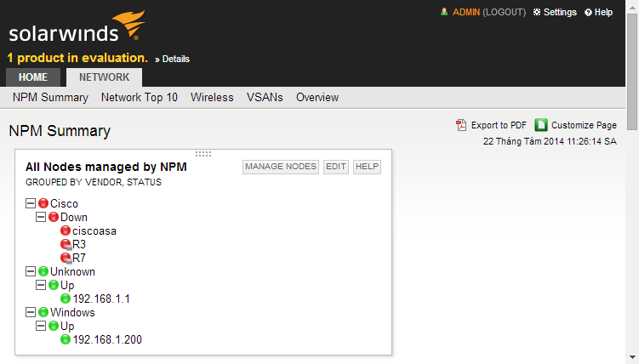Click Export to PDF link
Viewport: 639px width, 364px height.
point(499,125)
